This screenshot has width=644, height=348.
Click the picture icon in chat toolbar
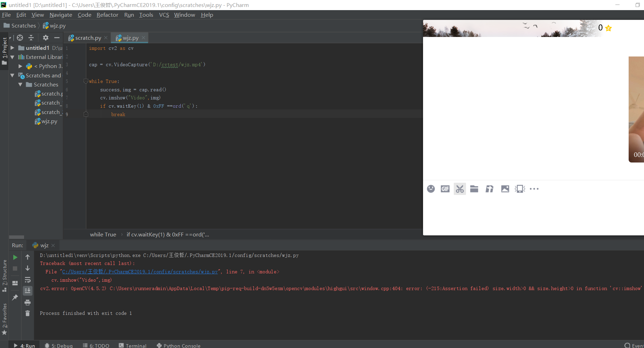point(505,189)
